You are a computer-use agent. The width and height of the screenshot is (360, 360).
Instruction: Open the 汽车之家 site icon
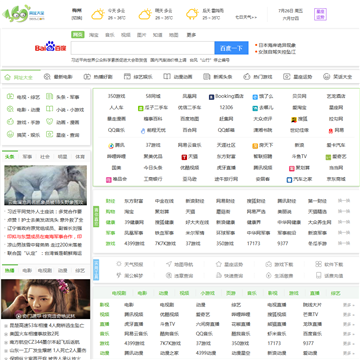[289, 180]
